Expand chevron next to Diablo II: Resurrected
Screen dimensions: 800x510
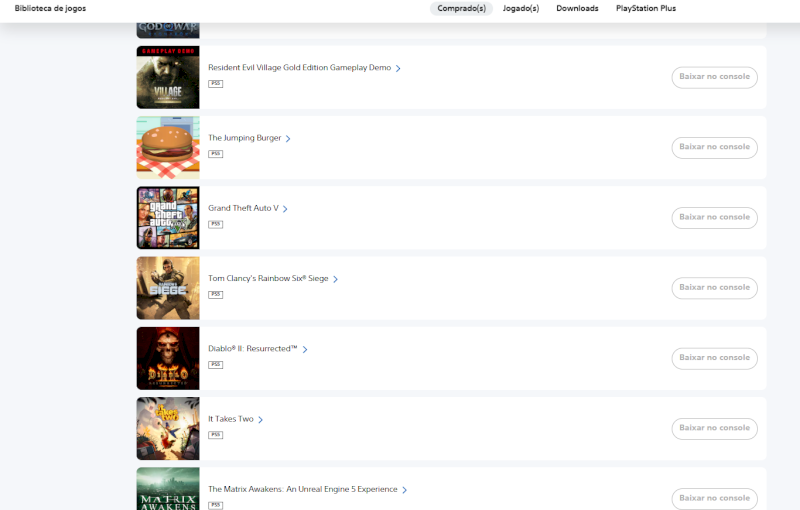305,350
